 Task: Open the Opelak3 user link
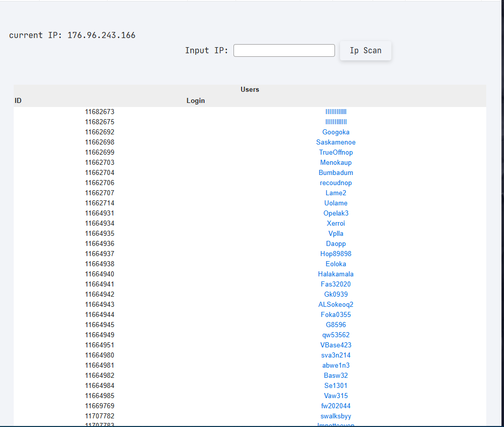[336, 213]
